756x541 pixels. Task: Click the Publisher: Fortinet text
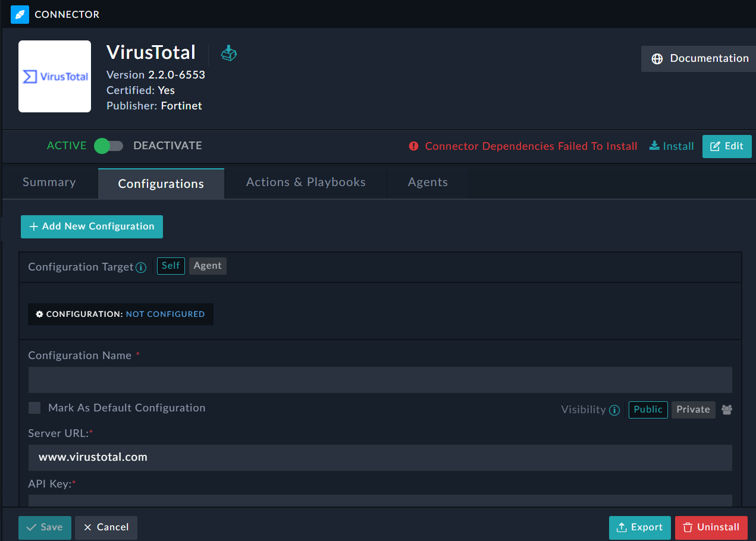coord(154,106)
